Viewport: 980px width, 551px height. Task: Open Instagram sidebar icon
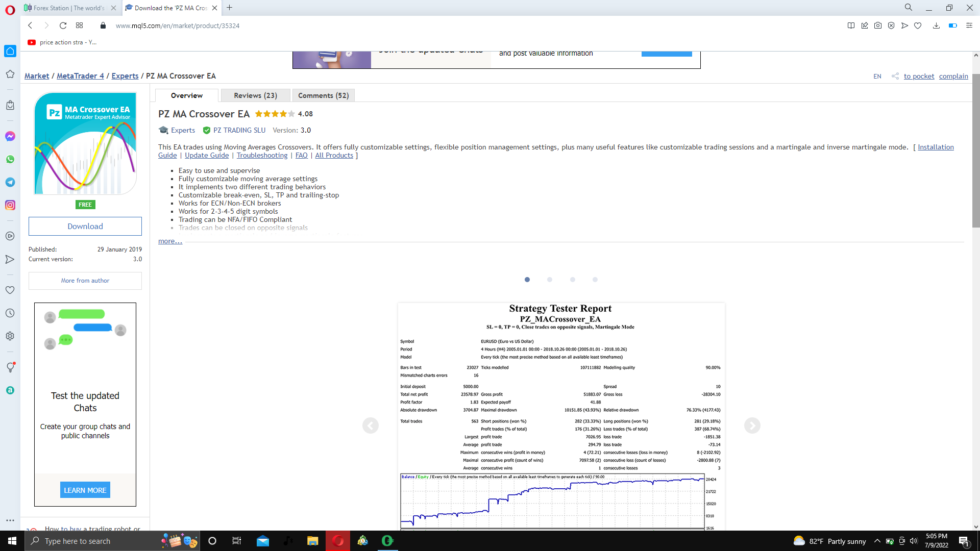10,205
